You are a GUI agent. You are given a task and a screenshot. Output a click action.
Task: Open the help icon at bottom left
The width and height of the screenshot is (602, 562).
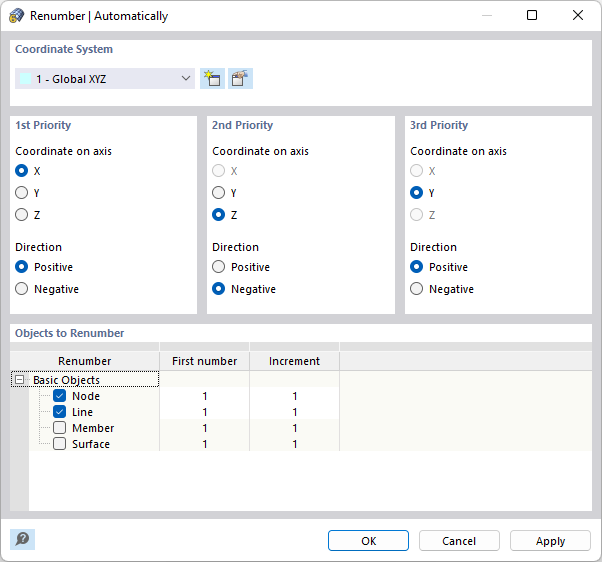(x=22, y=539)
